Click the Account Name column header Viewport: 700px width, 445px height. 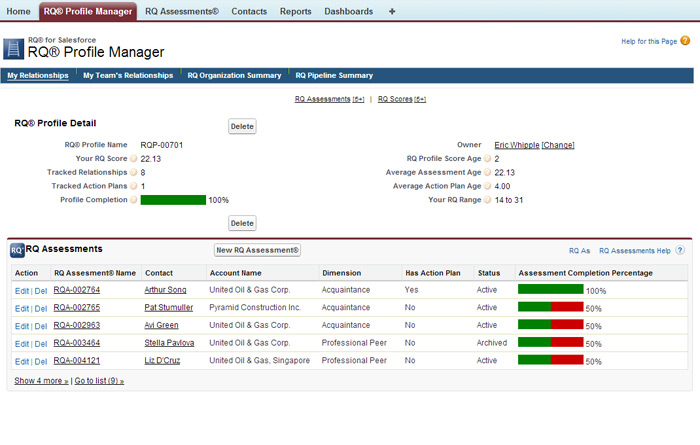[x=236, y=273]
